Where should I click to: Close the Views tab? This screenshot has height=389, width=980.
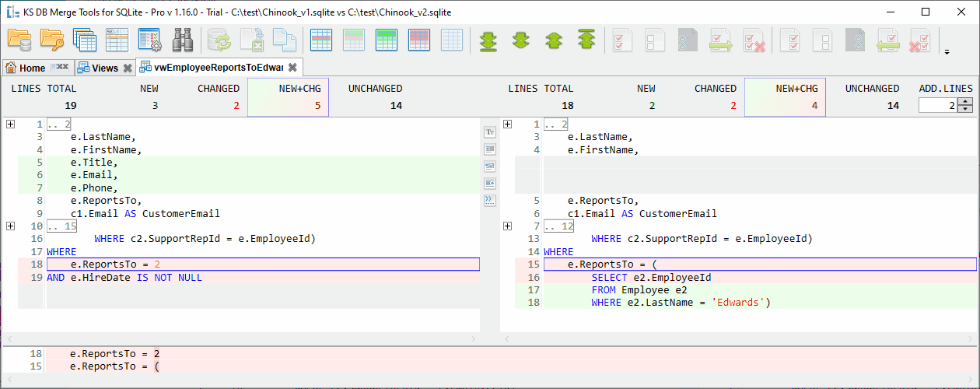[x=127, y=68]
